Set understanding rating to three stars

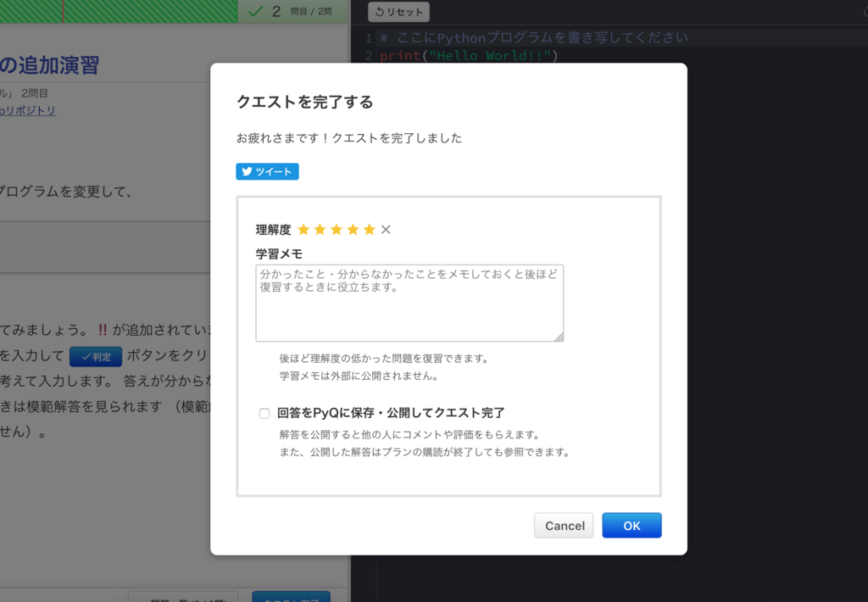coord(337,229)
